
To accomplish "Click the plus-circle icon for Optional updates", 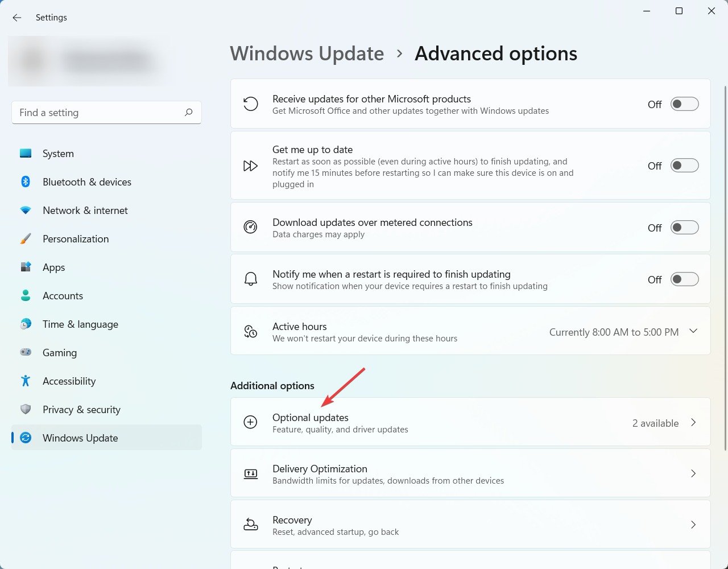I will click(x=251, y=422).
